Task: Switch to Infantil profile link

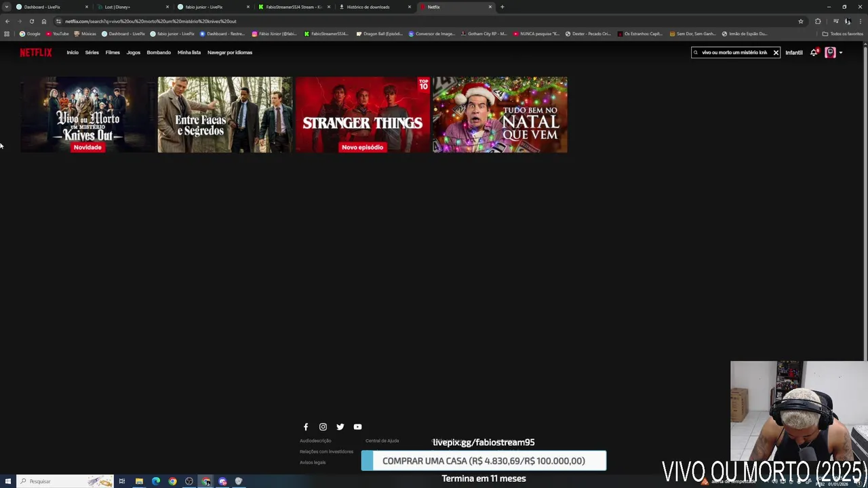Action: pos(794,52)
